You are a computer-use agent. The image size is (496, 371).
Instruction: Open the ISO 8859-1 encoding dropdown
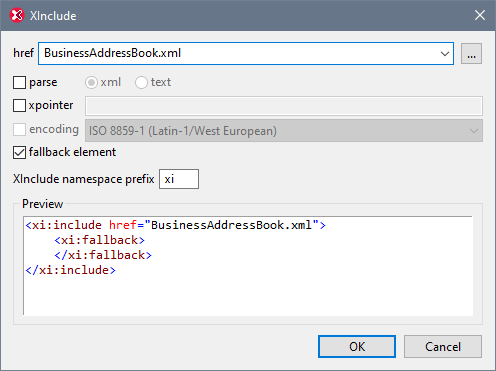click(x=284, y=131)
